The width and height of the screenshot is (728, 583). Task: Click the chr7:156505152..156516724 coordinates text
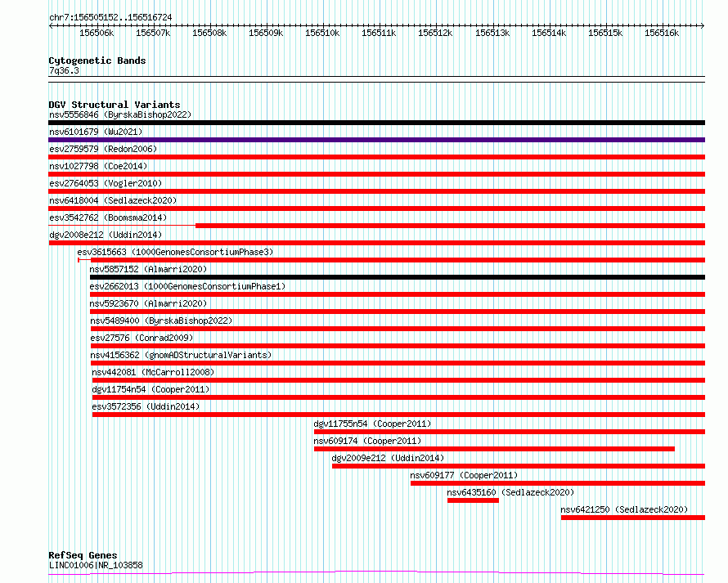click(110, 18)
